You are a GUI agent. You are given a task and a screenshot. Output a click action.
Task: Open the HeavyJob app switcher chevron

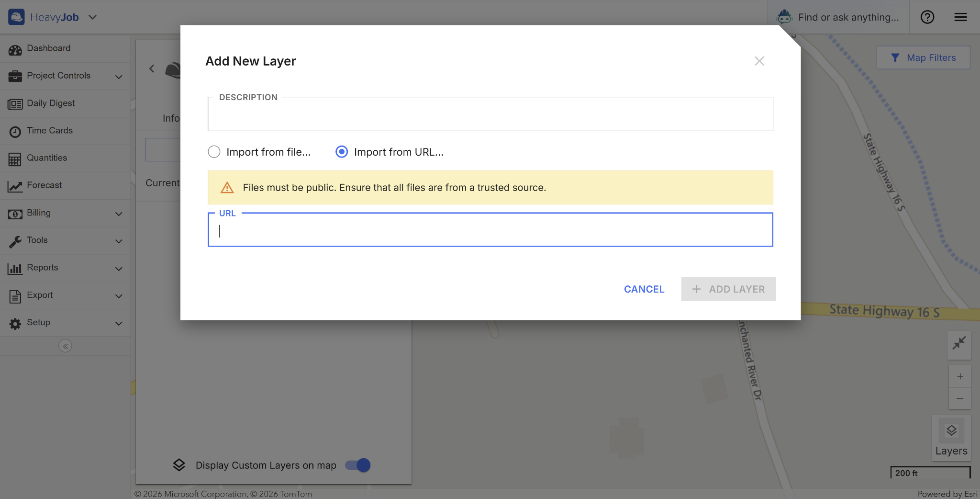point(93,17)
